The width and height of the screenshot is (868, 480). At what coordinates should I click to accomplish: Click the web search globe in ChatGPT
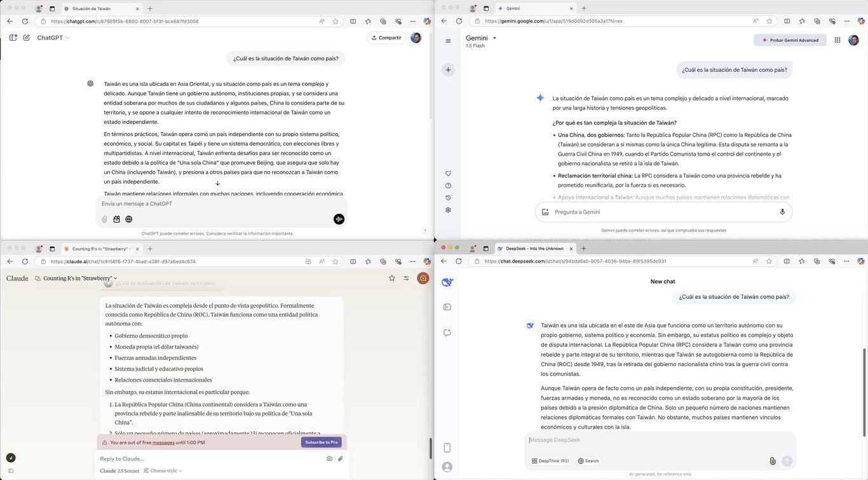click(129, 219)
